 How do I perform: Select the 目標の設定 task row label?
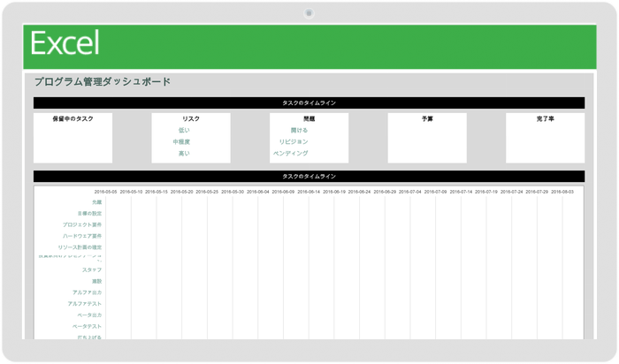[x=89, y=213]
